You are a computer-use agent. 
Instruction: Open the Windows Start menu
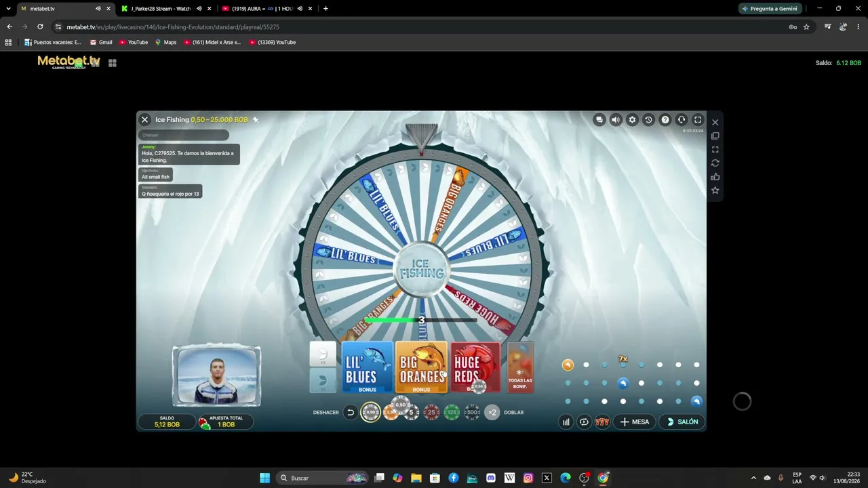point(264,478)
